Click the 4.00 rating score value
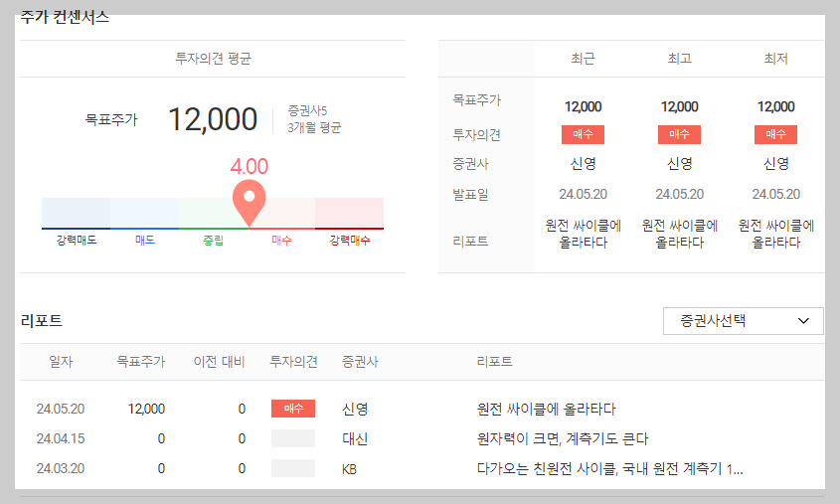 point(250,167)
